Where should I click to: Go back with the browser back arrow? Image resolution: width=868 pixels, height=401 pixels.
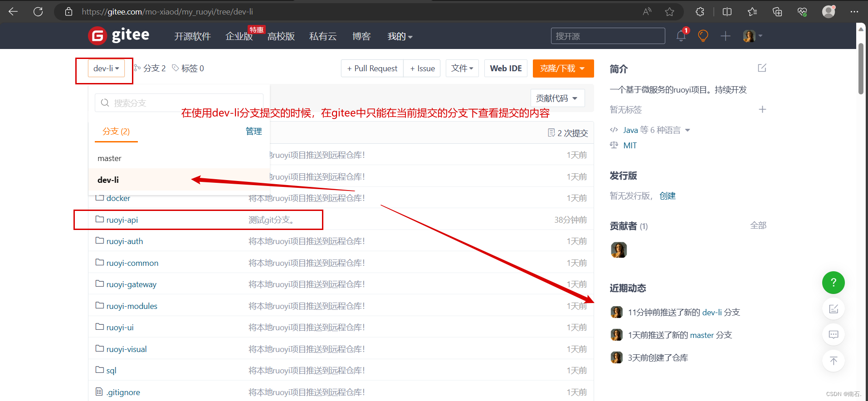[x=13, y=12]
